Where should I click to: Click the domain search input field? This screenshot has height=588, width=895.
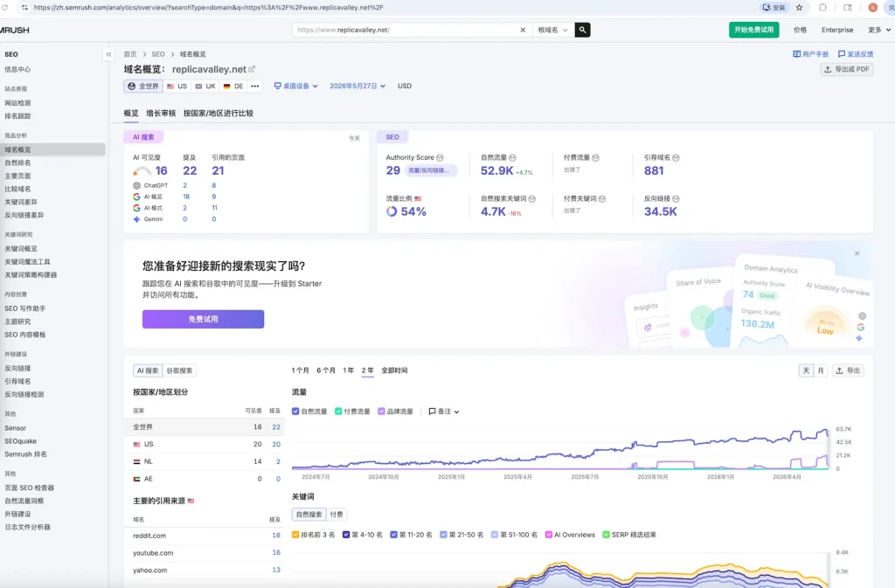pos(406,30)
